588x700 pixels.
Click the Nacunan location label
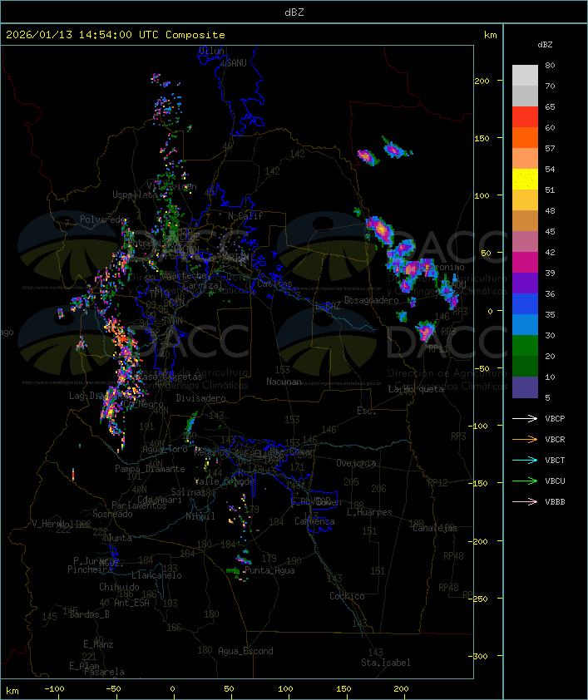[x=284, y=382]
